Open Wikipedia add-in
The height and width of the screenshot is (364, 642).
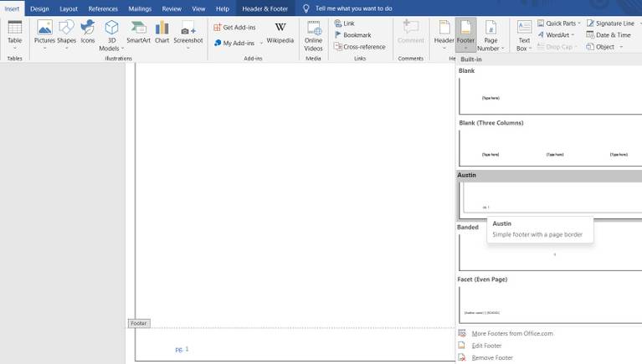(x=280, y=33)
